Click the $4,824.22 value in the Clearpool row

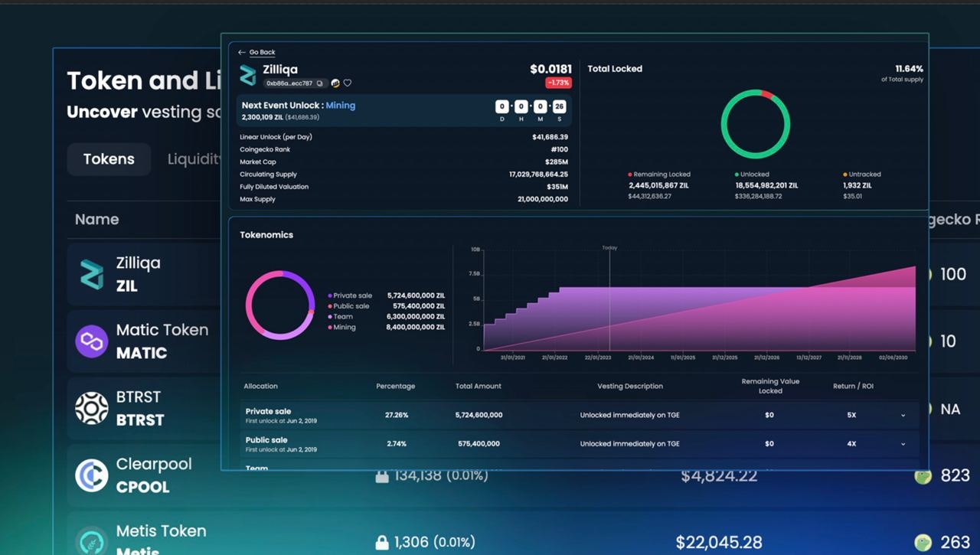[x=719, y=476]
